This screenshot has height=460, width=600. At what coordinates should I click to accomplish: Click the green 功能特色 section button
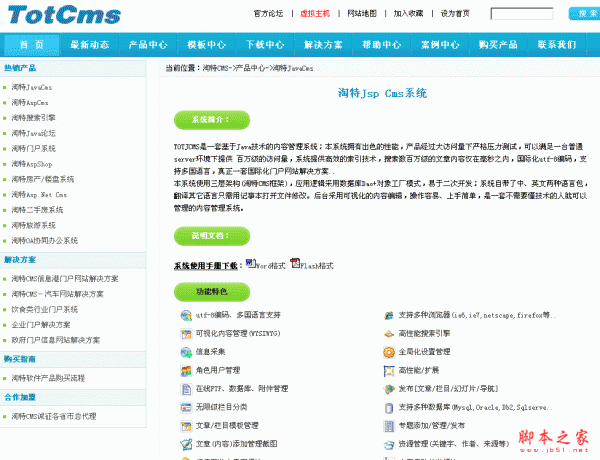(x=212, y=292)
